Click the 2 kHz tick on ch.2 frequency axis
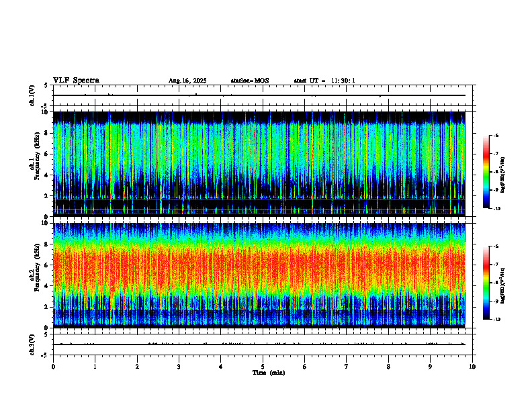 coord(47,307)
